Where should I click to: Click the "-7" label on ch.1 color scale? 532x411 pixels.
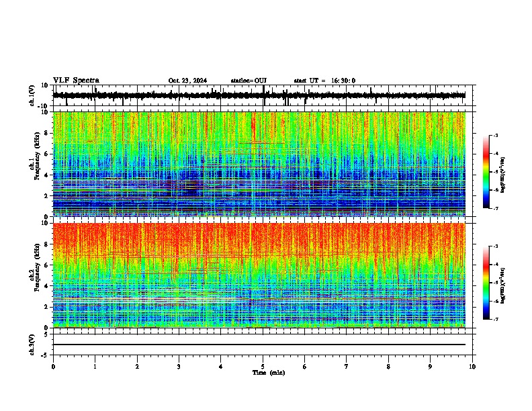coord(496,208)
